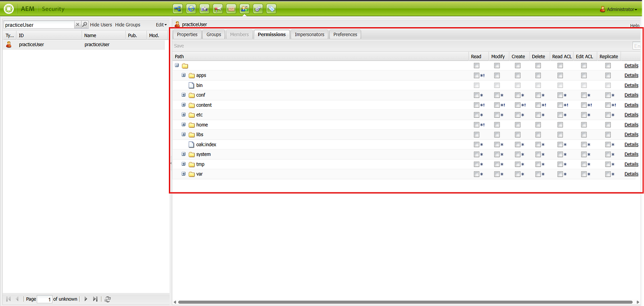Click the AEM logo icon

point(9,9)
